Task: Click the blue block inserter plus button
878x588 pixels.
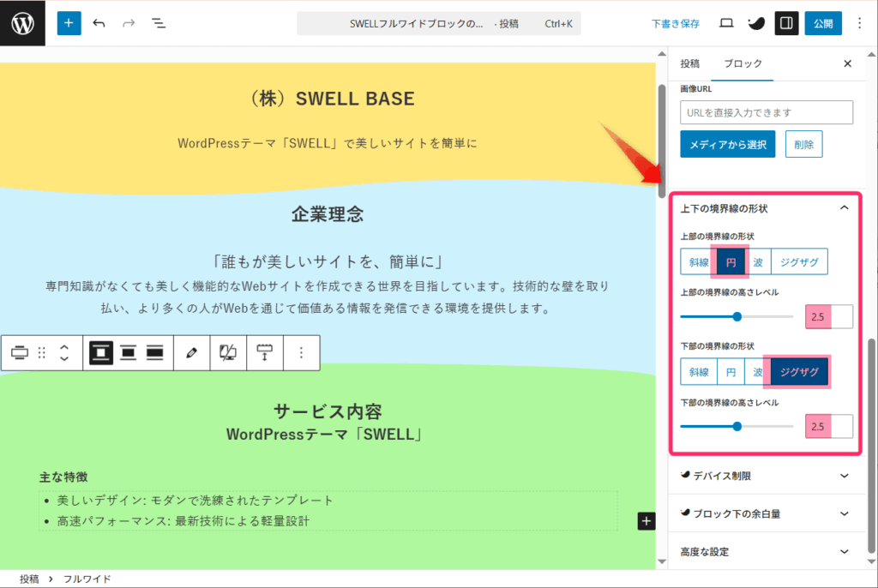Action: coord(69,23)
